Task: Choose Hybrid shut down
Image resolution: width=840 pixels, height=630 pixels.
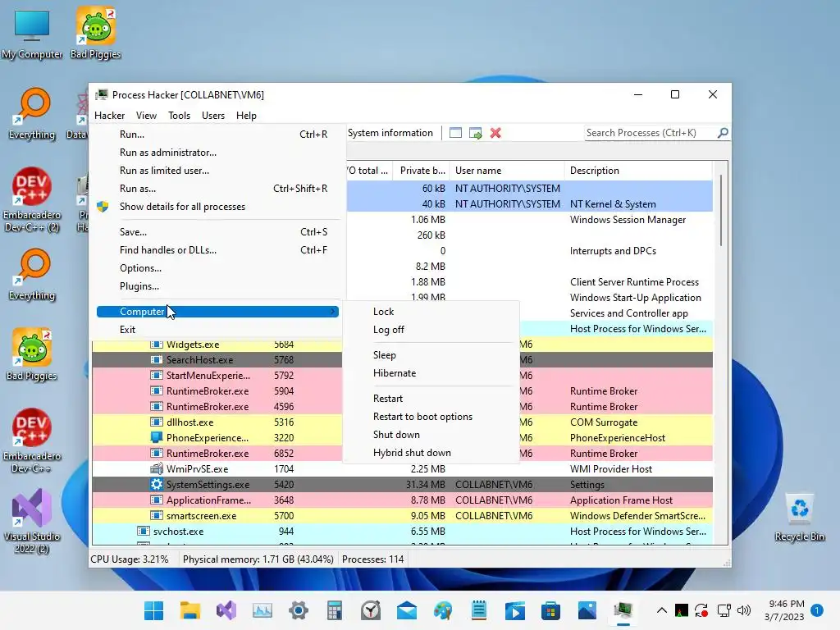Action: pyautogui.click(x=431, y=453)
